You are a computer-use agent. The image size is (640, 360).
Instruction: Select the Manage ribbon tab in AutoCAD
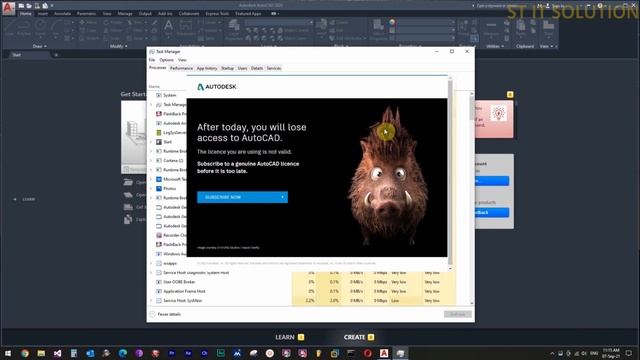coord(125,13)
